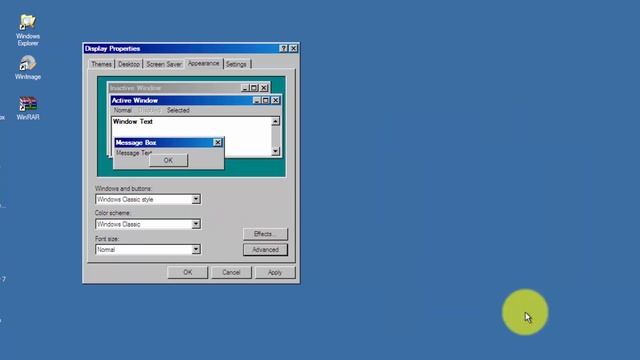Expand the Font size dropdown
Image resolution: width=640 pixels, height=360 pixels.
pos(196,249)
